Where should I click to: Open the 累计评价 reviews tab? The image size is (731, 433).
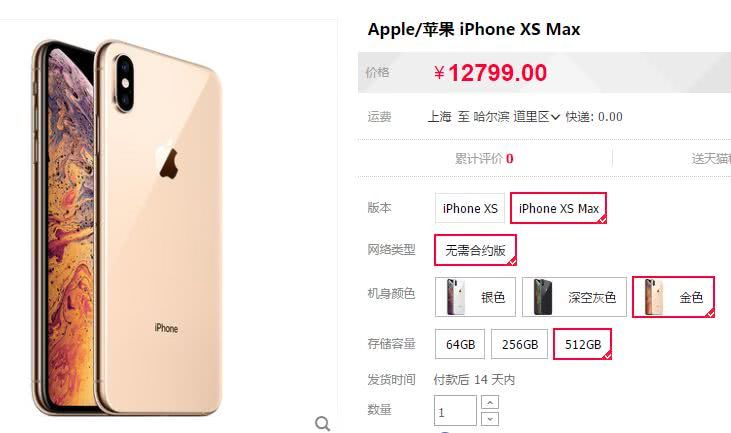pos(484,158)
